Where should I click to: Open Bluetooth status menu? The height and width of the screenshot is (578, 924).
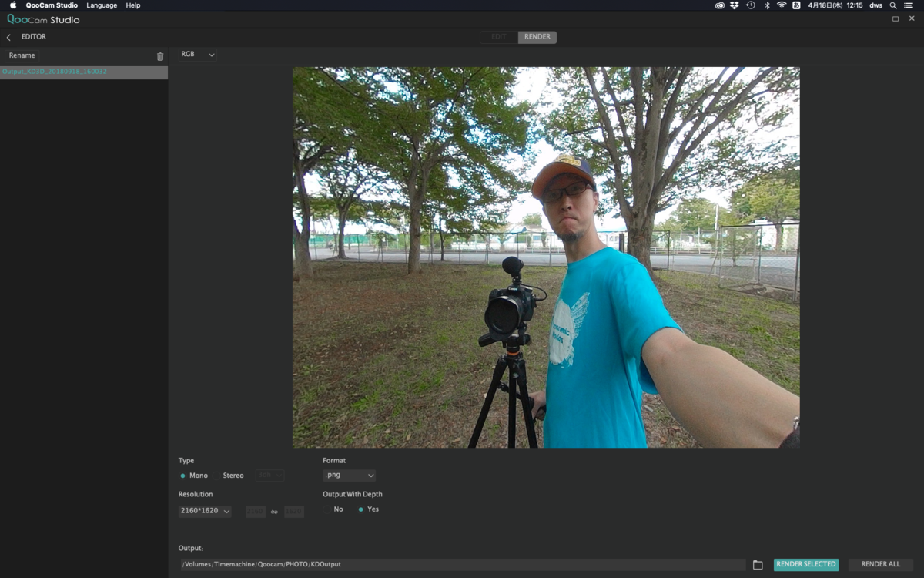coord(767,5)
